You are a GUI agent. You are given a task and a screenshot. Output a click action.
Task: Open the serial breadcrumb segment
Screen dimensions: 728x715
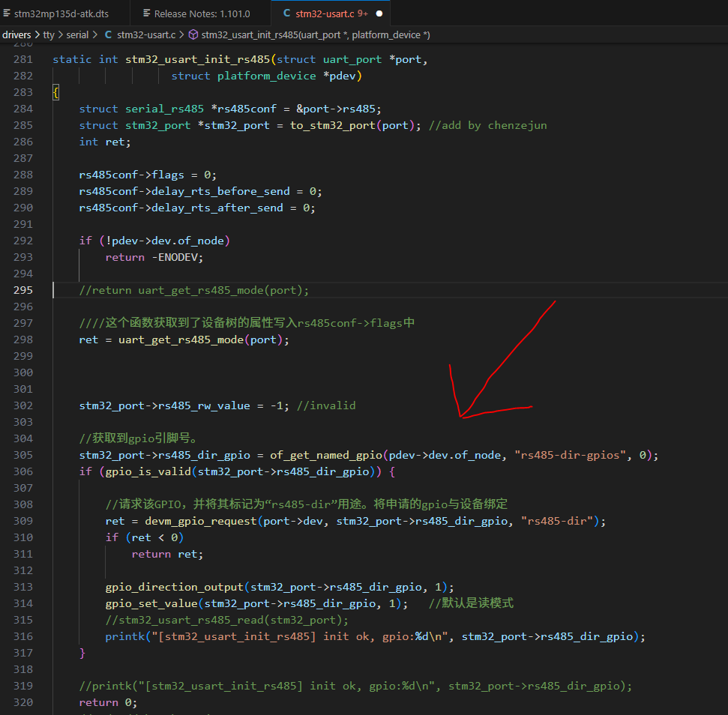77,34
